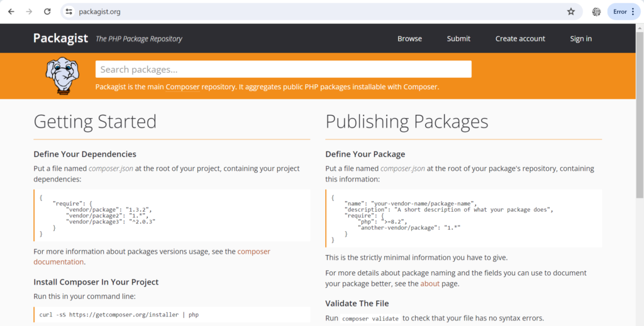
Task: Click the "vendor/package": "1.3.2" code line
Action: [x=108, y=210]
